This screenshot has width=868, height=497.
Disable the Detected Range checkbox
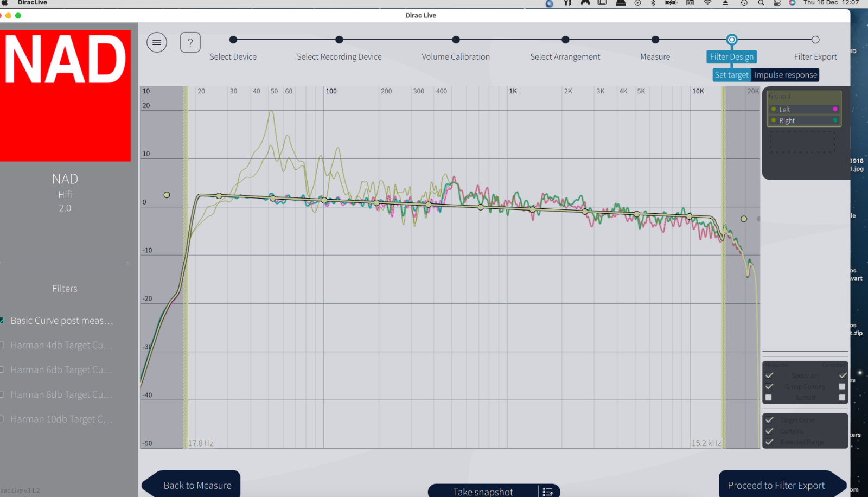[769, 442]
